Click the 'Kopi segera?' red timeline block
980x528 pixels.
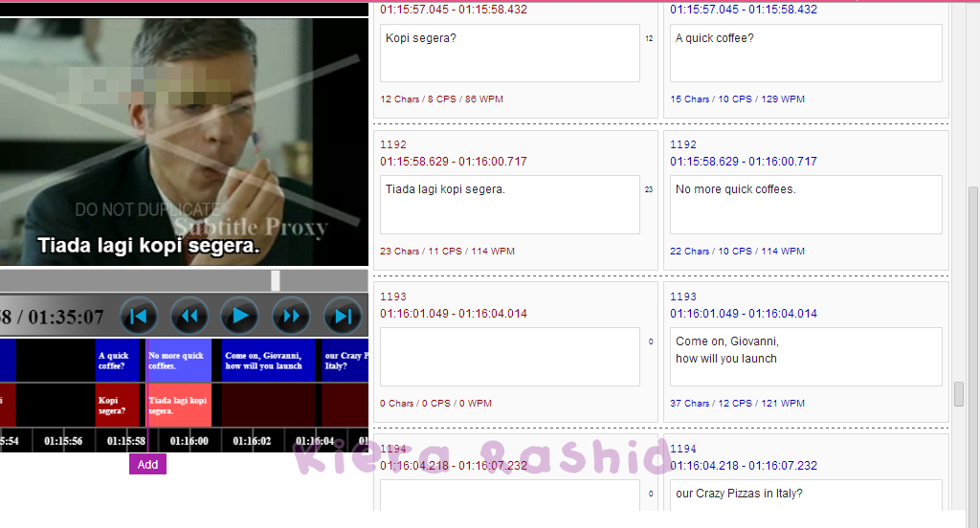pyautogui.click(x=117, y=405)
